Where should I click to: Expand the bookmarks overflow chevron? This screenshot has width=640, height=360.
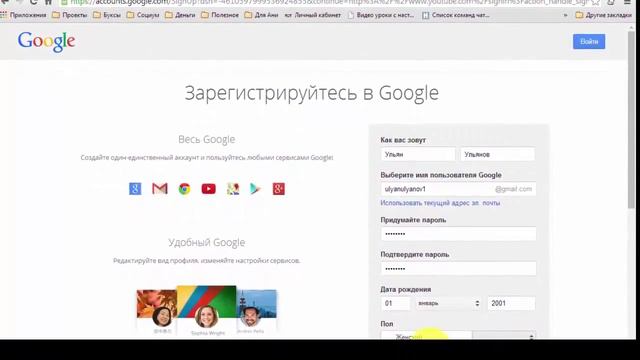[565, 15]
